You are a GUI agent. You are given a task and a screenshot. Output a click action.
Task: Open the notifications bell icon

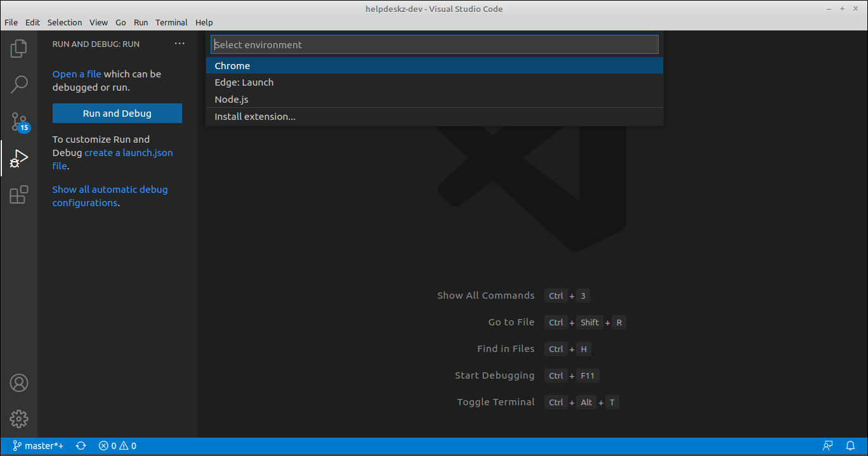click(x=851, y=445)
